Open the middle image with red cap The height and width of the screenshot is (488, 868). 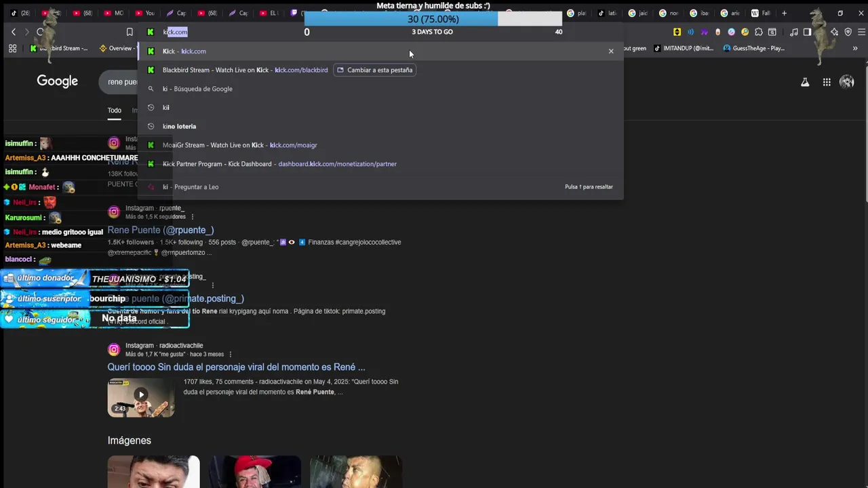(x=255, y=472)
